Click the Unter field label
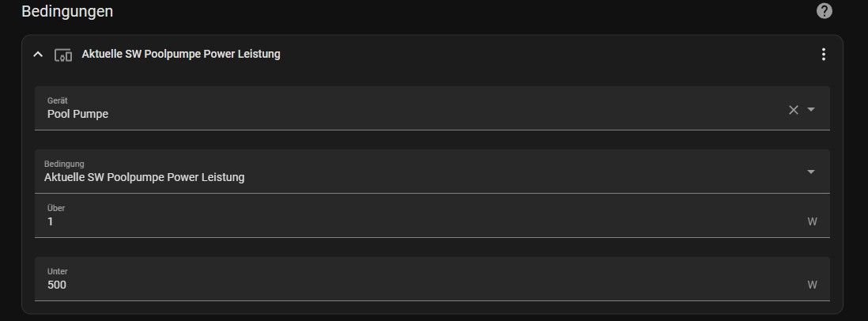 pyautogui.click(x=57, y=271)
